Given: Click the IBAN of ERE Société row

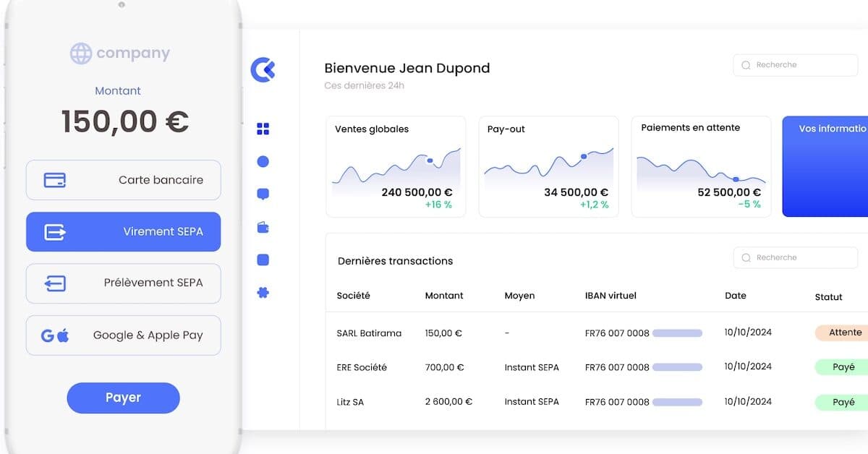Looking at the screenshot, I should click(643, 367).
